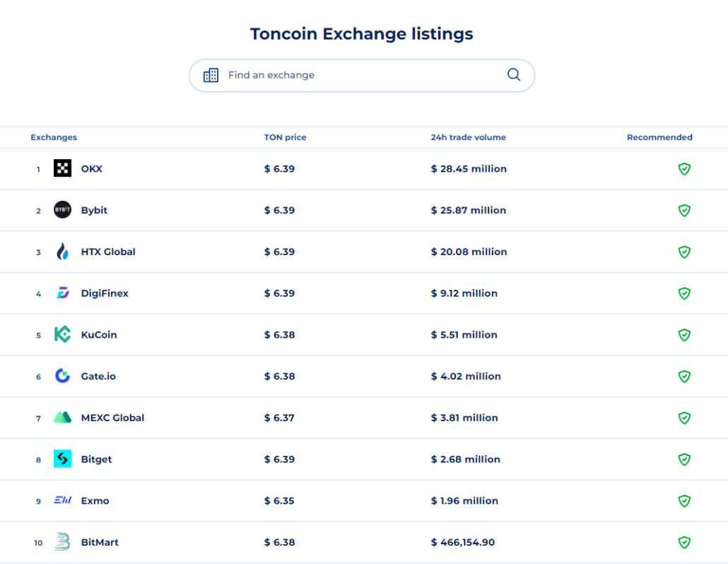
Task: Select the 24h trade volume header
Action: [x=469, y=137]
